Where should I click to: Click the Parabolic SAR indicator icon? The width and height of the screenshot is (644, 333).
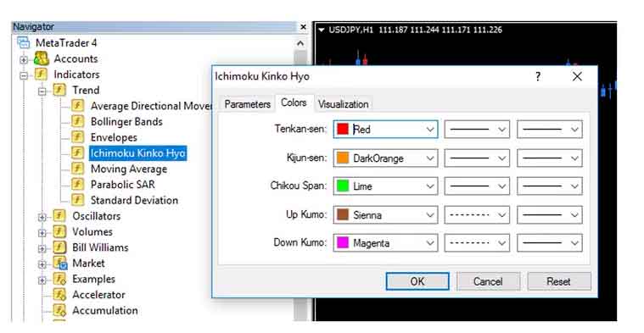[77, 184]
